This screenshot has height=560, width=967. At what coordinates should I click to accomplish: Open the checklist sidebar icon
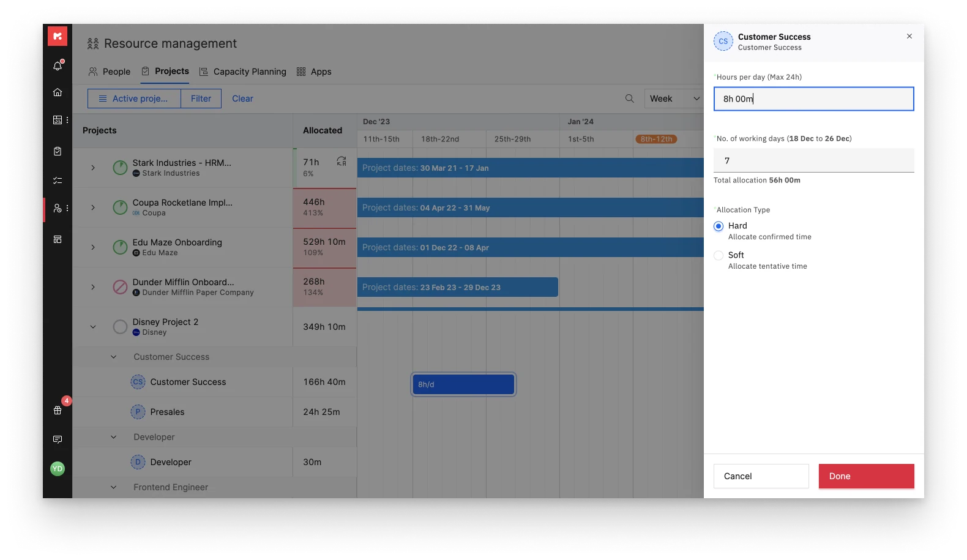coord(58,181)
